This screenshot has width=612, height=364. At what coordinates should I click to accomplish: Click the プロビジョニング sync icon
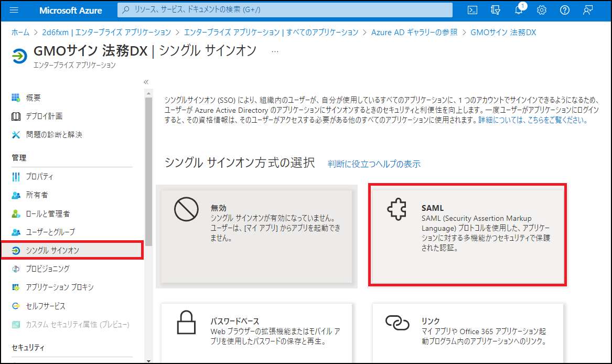click(16, 269)
